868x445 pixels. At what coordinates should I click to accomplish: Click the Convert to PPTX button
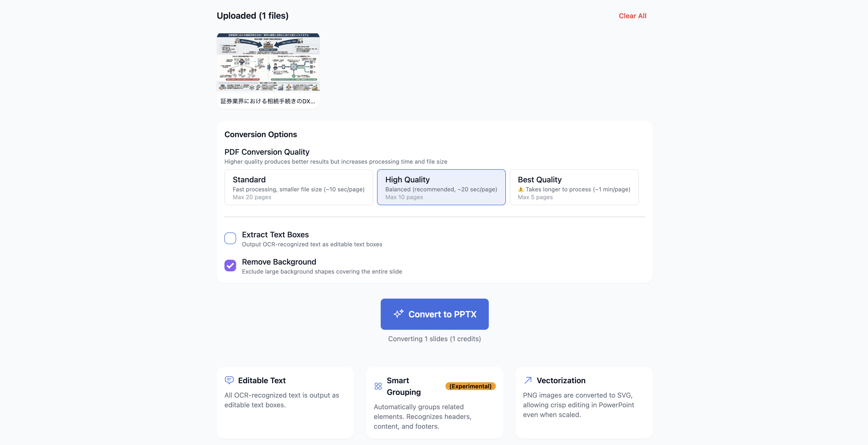434,314
